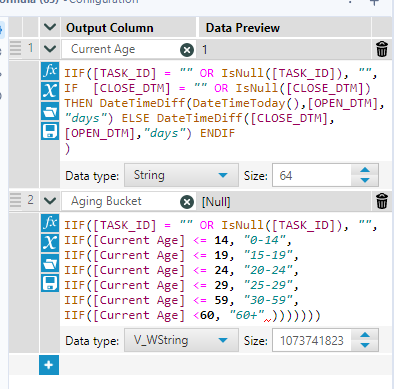Collapse the Aging Bucket expression
The height and width of the screenshot is (389, 394).
(50, 201)
